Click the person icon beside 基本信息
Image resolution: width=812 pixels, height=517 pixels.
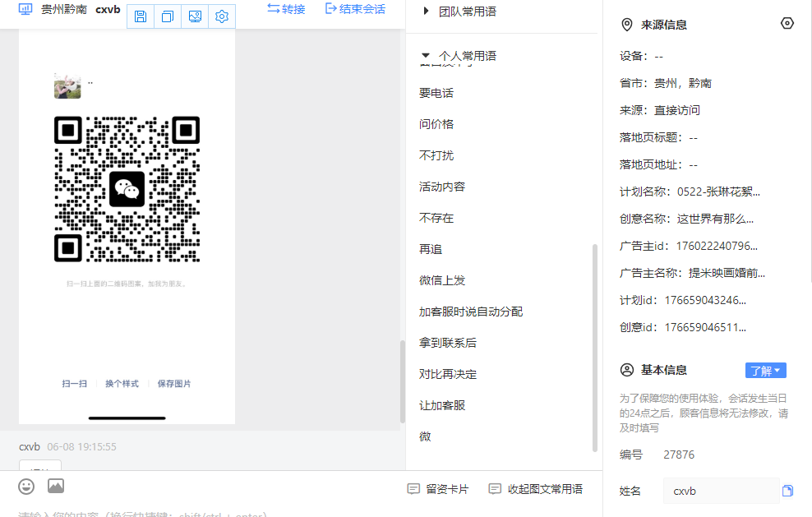pyautogui.click(x=626, y=370)
